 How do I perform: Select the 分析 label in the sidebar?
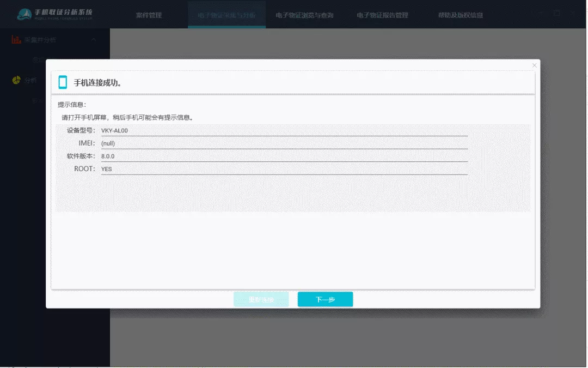coord(30,80)
